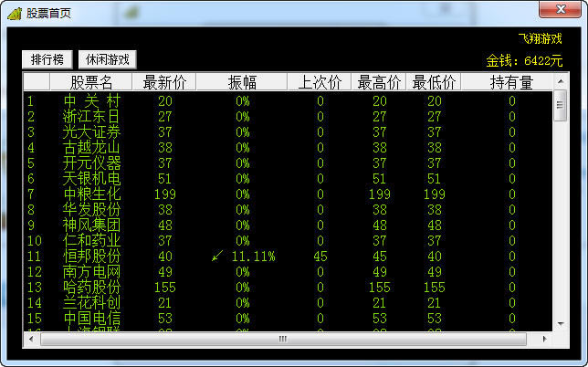Viewport: 588px width, 367px height.
Task: Click the horizontal scrollbar left arrow
Action: (30, 339)
